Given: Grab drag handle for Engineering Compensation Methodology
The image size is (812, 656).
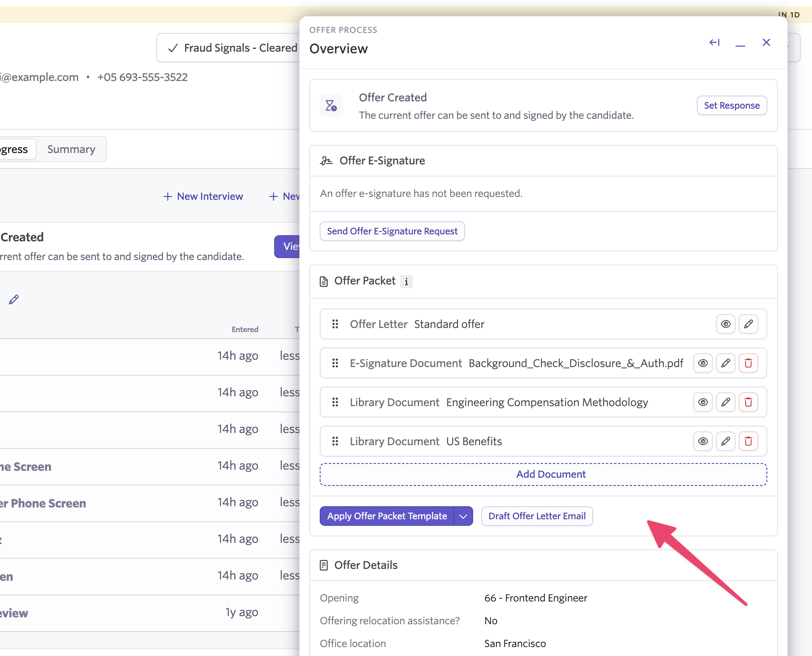Looking at the screenshot, I should click(335, 402).
